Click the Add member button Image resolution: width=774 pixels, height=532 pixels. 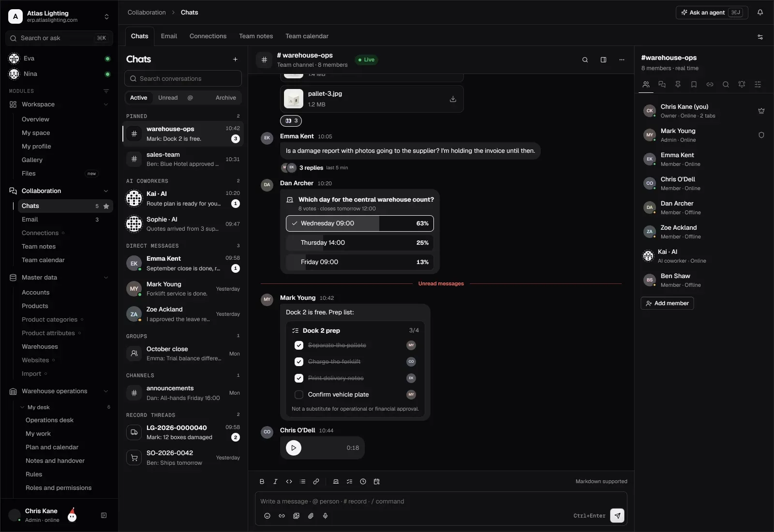click(x=667, y=303)
